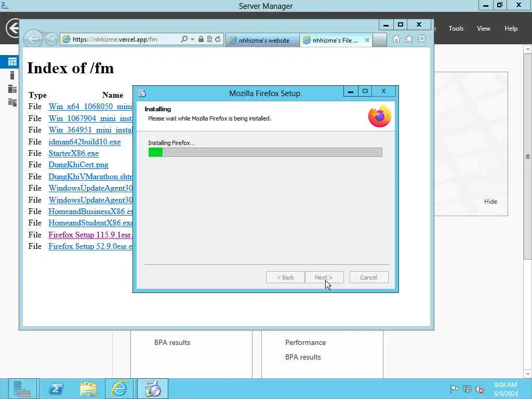Switch to the nhhizme's website tab

coord(262,41)
